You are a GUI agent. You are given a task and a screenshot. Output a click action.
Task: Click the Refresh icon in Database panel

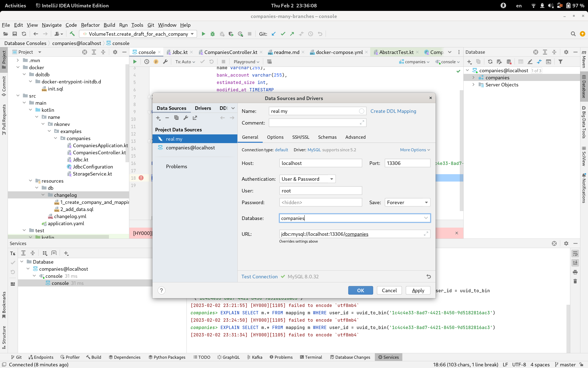tap(490, 62)
